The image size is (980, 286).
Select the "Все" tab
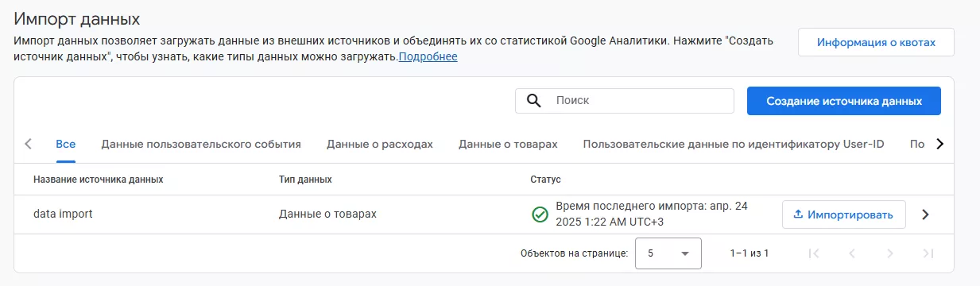66,144
